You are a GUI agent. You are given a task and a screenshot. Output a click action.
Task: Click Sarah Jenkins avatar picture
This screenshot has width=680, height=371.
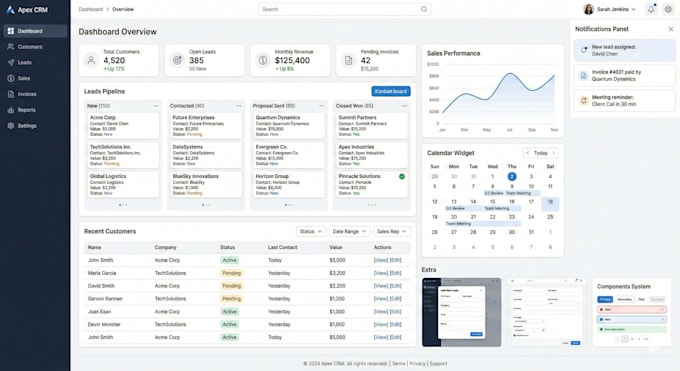click(588, 9)
